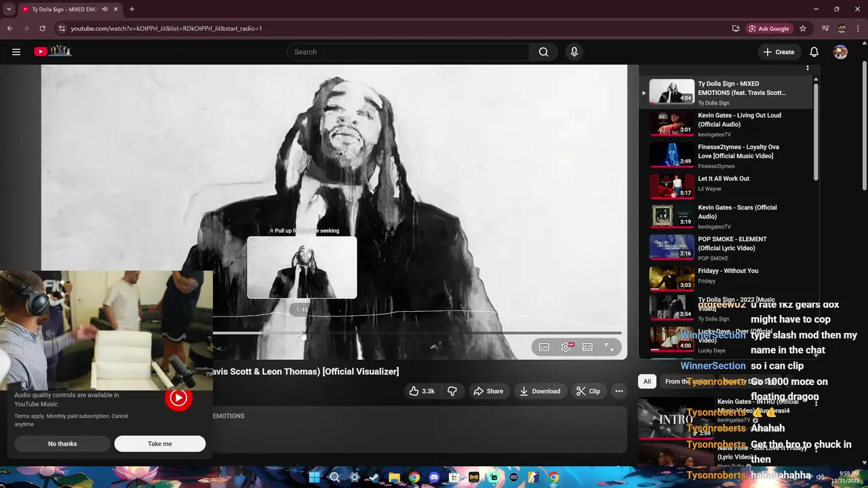Viewport: 868px width, 488px height.
Task: Click Ask Google lens button
Action: point(769,28)
